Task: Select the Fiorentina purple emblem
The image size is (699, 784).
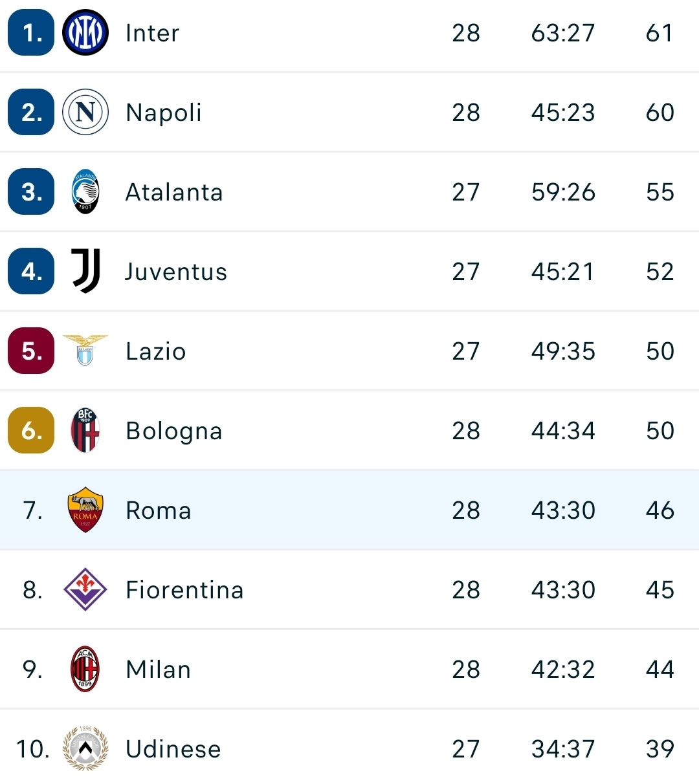Action: pos(85,589)
